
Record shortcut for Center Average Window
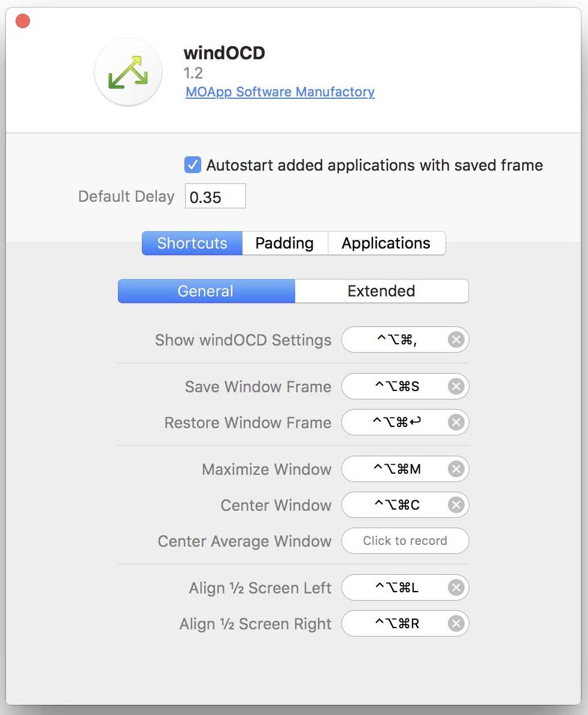click(x=405, y=541)
